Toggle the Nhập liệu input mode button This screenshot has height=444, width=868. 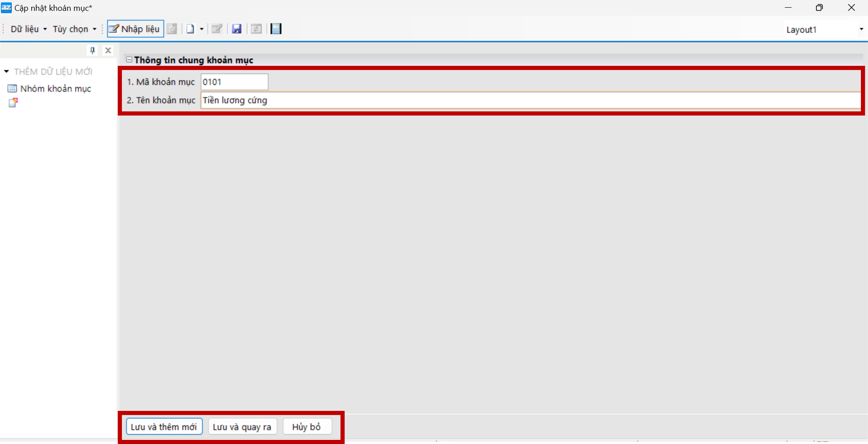click(135, 29)
